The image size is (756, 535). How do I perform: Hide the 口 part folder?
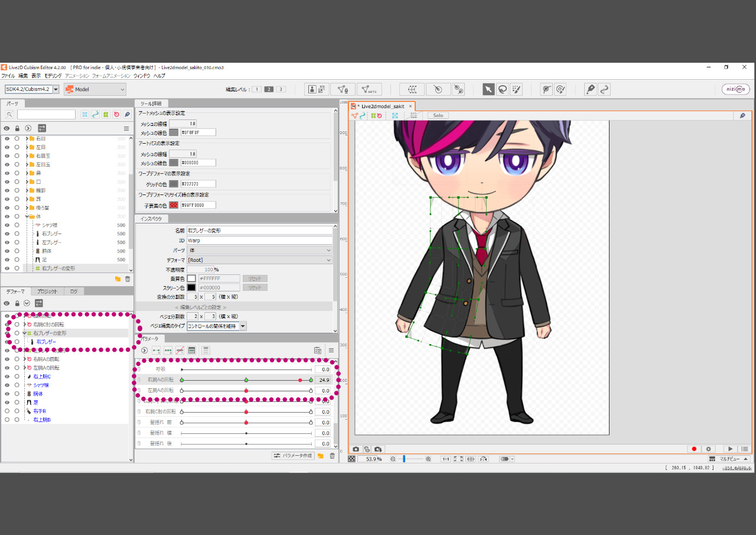click(7, 181)
